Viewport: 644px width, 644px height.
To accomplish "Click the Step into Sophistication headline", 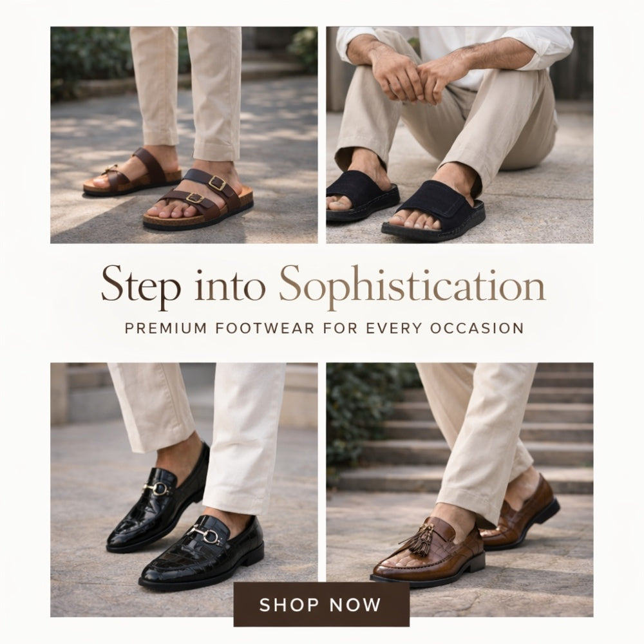I will point(323,285).
